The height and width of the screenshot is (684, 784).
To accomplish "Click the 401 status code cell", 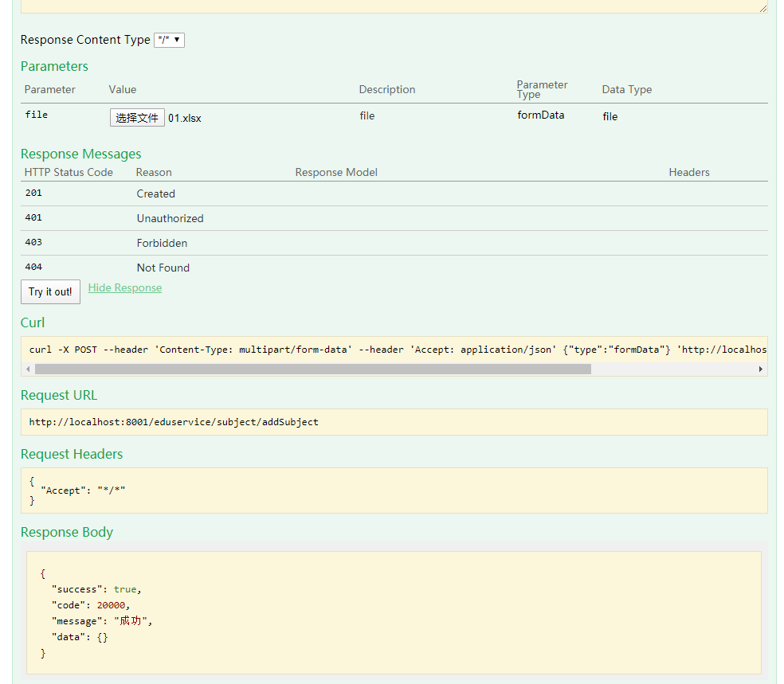I will 33,218.
